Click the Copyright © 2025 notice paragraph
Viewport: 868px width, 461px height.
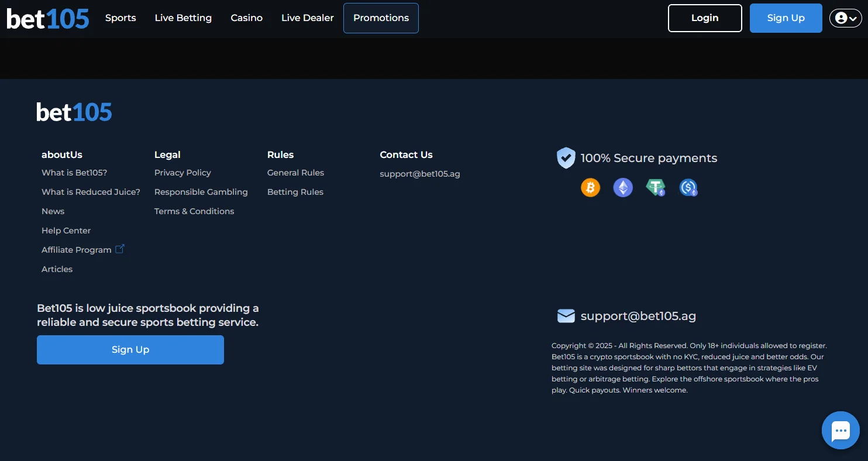pos(689,368)
